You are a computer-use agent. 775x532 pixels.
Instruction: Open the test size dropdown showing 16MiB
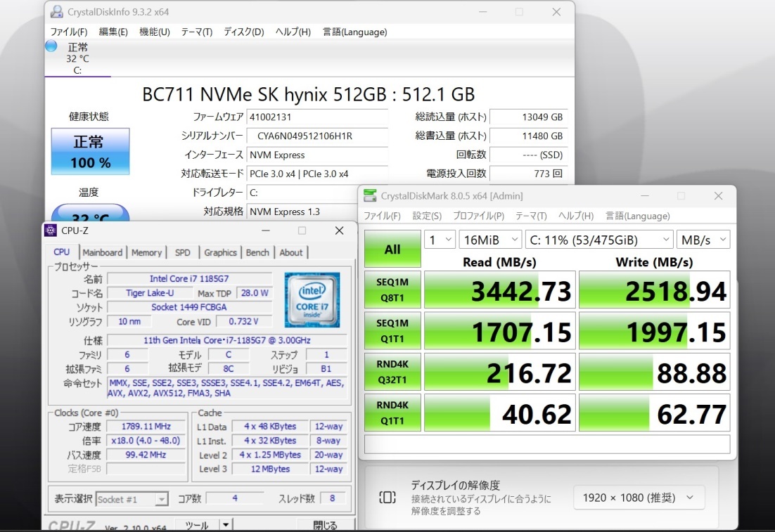pos(489,240)
